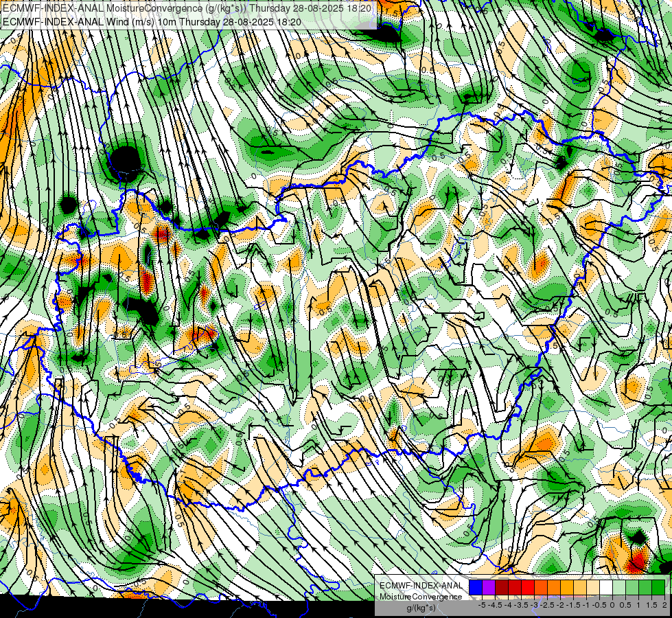Viewport: 672px width, 618px height.
Task: Click the purple legend swatch between -5 and -4.5
Action: [489, 588]
